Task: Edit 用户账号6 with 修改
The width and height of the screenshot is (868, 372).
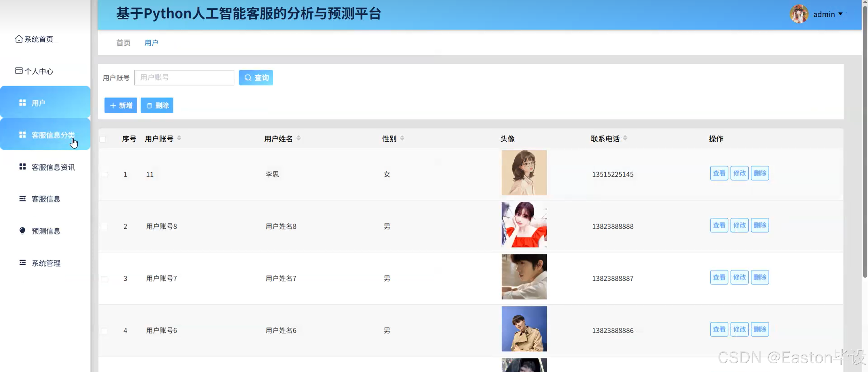Action: (740, 329)
